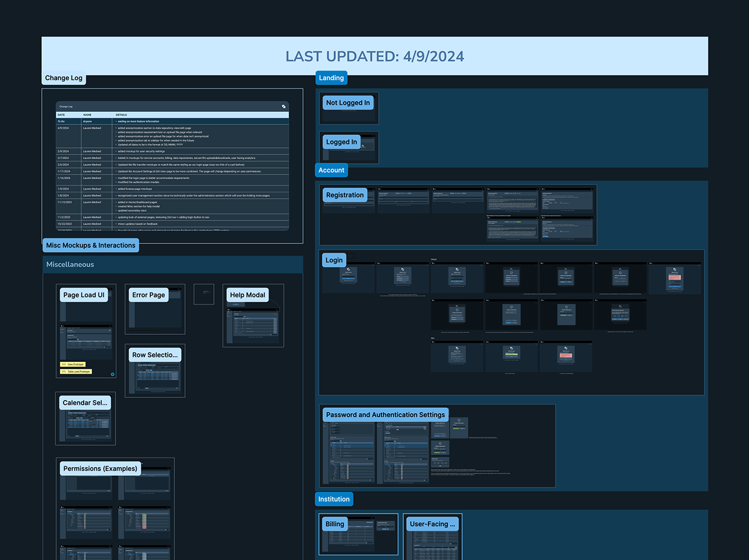
Task: Click the Misc Mockups & Interactions label
Action: coord(91,245)
